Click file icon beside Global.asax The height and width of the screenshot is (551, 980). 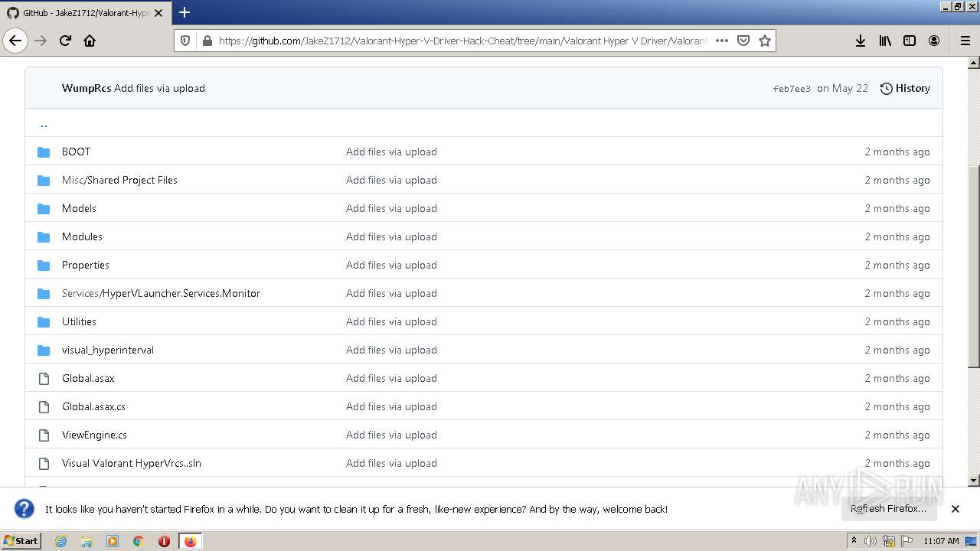(44, 378)
